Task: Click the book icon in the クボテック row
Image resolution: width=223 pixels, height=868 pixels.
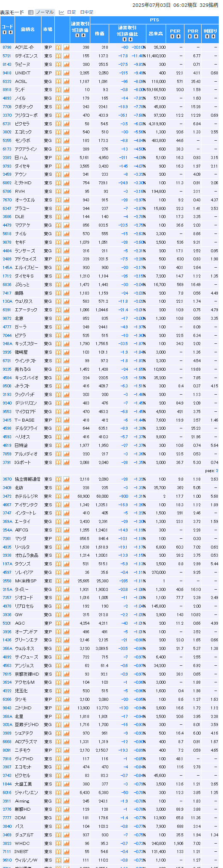Action: (x=59, y=107)
